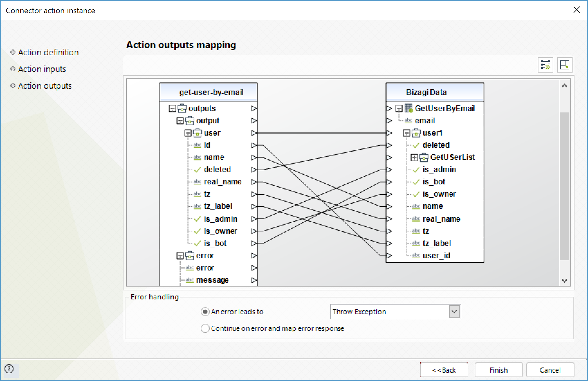Click the output arrow beside id

254,145
